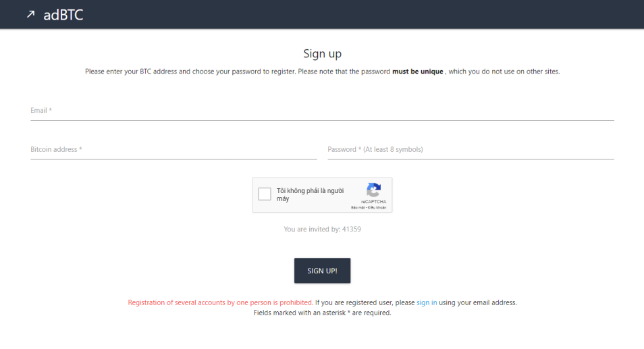644x349 pixels.
Task: Click the 'You are invited by: 41359' text
Action: (323, 229)
